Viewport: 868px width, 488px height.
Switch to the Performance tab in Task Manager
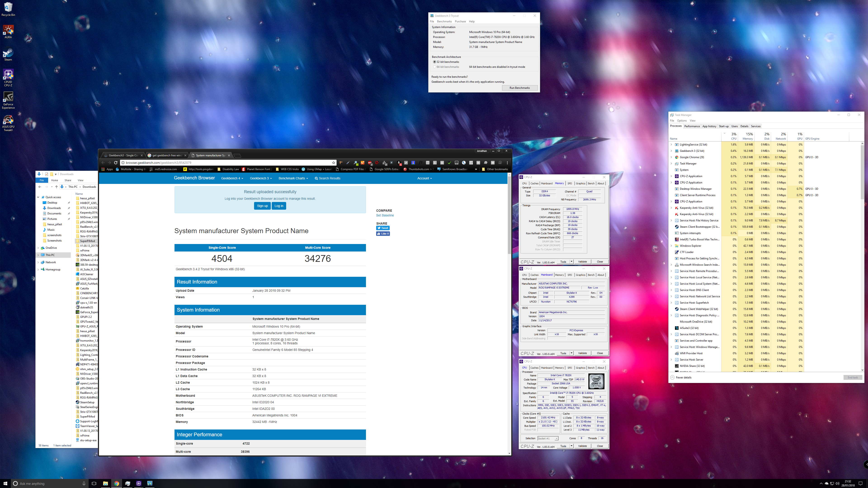point(692,126)
